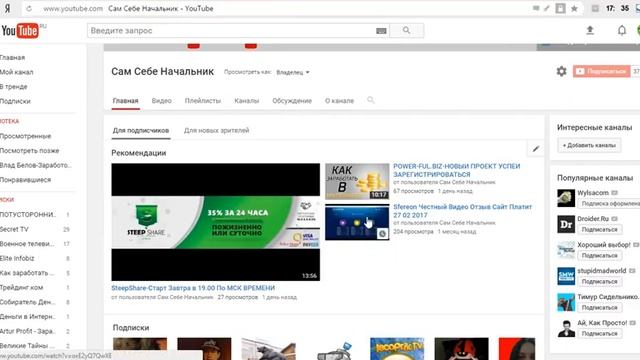
Task: Open Понравившиеся in sidebar
Action: (x=26, y=180)
